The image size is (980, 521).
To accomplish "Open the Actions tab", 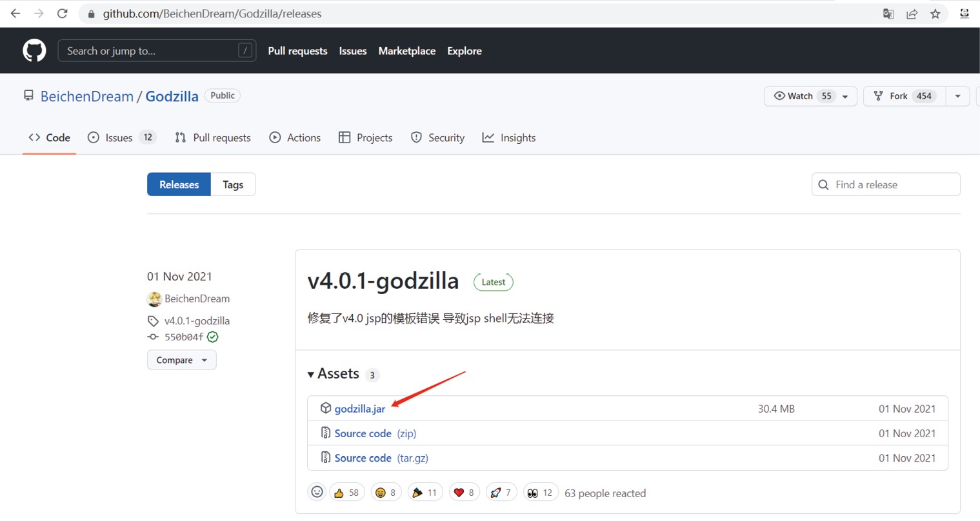I will coord(295,137).
